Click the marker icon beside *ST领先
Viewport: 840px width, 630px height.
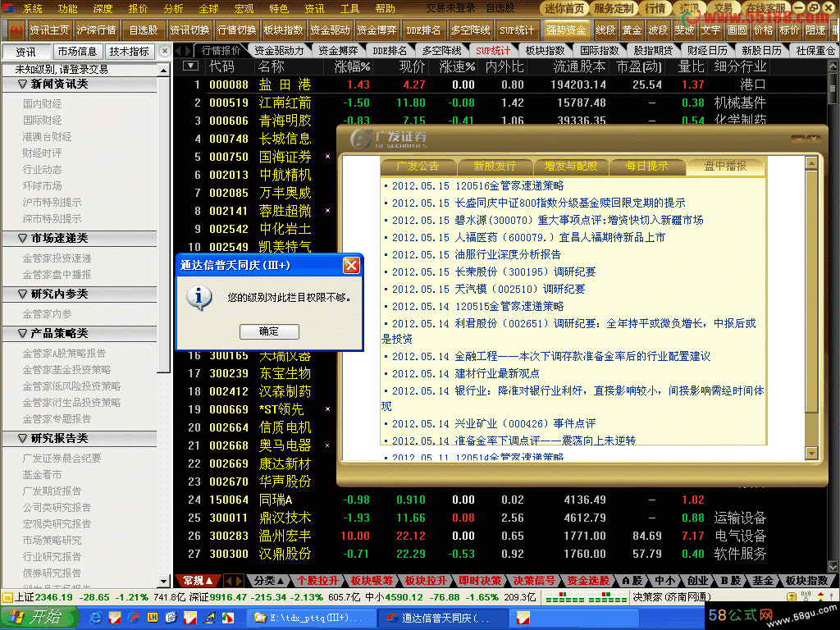[x=328, y=409]
